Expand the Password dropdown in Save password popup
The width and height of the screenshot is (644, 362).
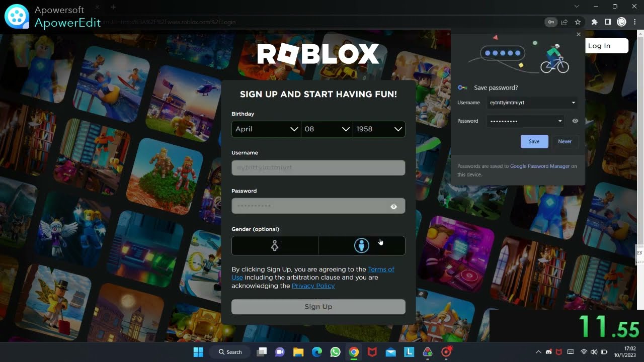(560, 121)
